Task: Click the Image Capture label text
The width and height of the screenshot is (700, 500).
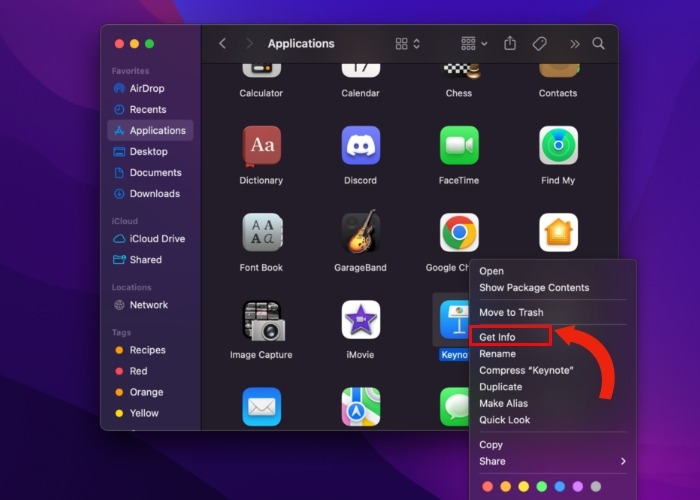Action: point(261,354)
